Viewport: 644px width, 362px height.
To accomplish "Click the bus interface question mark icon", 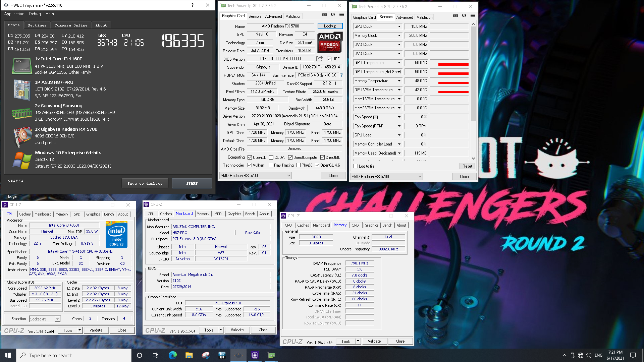I will tap(341, 75).
